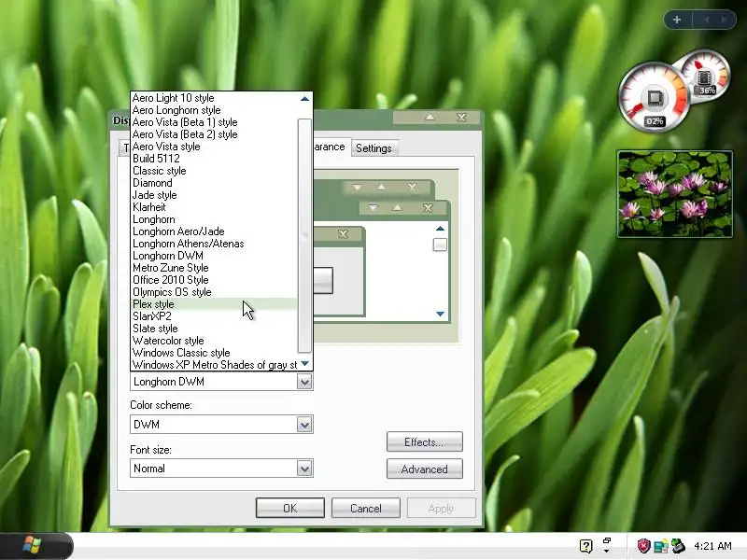Click the sidebar previous arrow
747x560 pixels.
[x=707, y=20]
